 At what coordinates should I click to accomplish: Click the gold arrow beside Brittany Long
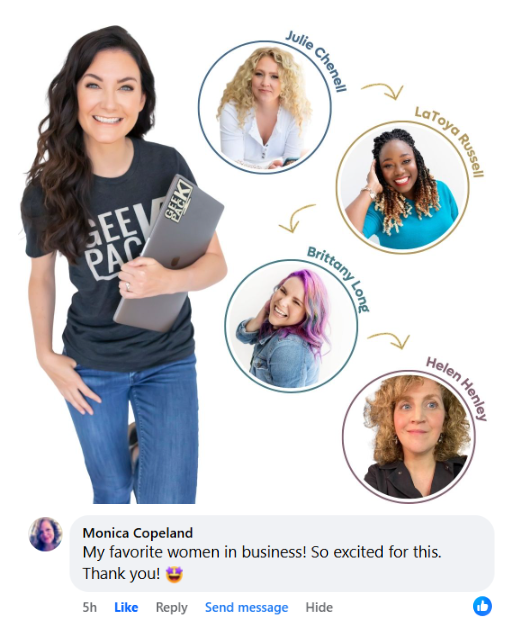coord(389,340)
